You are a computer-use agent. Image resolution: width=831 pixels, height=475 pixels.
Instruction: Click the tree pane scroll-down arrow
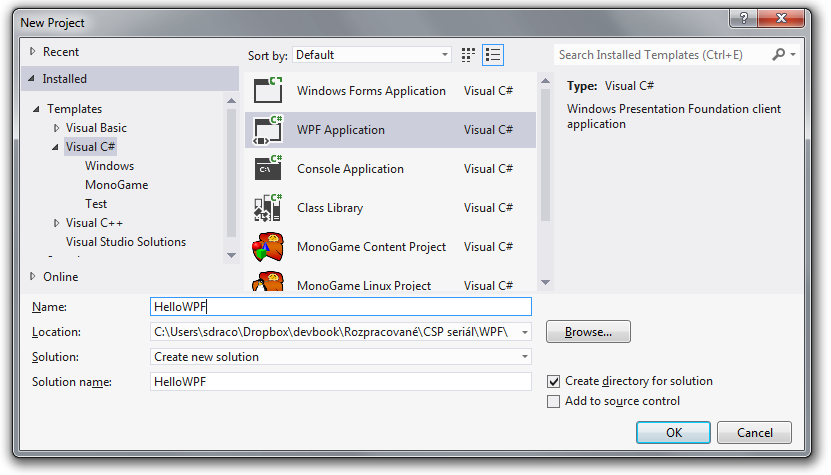(231, 256)
